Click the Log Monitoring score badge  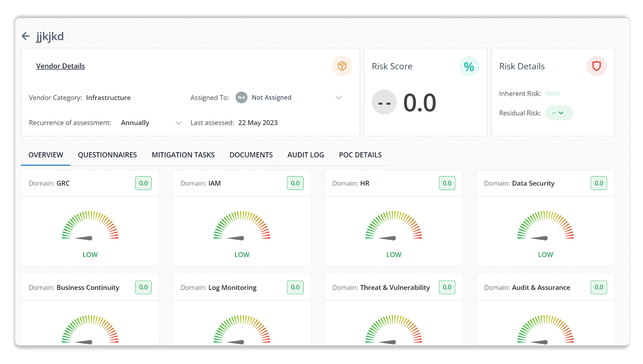pos(295,287)
